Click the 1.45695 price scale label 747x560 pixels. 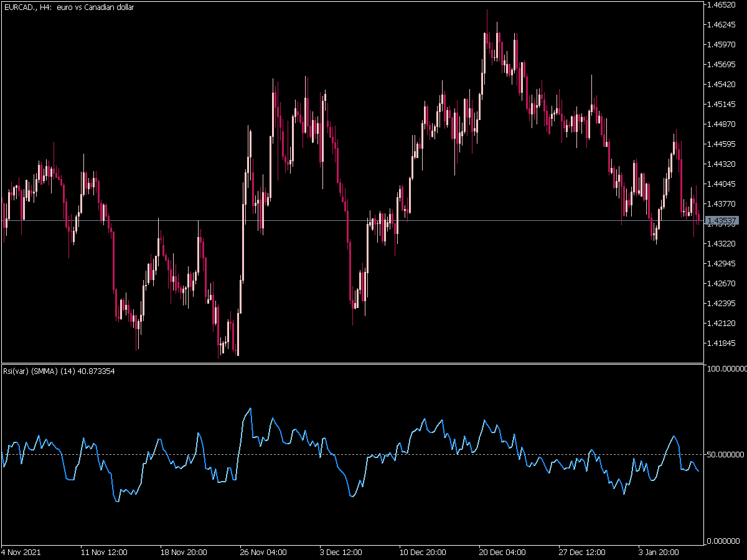click(723, 65)
